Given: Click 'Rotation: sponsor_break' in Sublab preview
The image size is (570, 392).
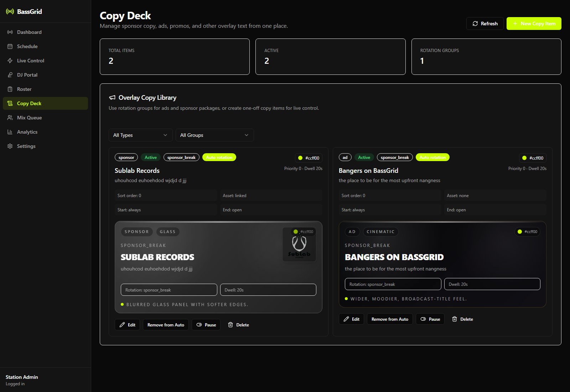Looking at the screenshot, I should (169, 290).
